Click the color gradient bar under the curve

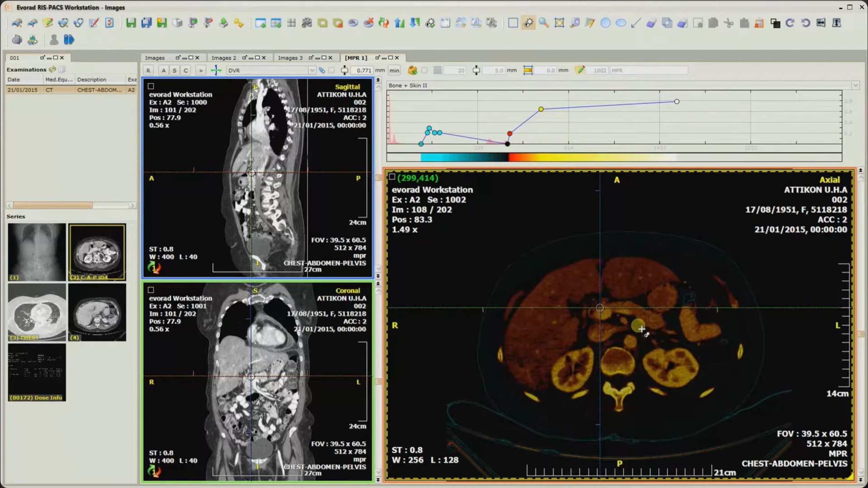[614, 157]
